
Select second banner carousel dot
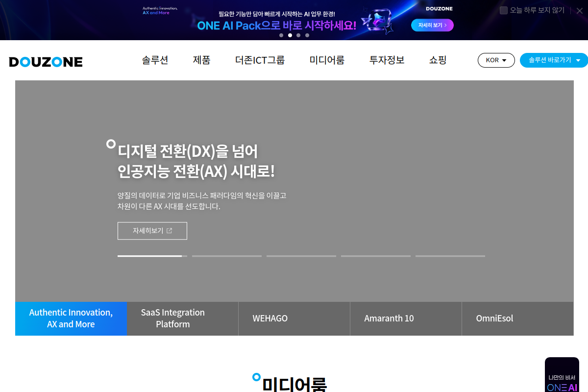point(290,35)
